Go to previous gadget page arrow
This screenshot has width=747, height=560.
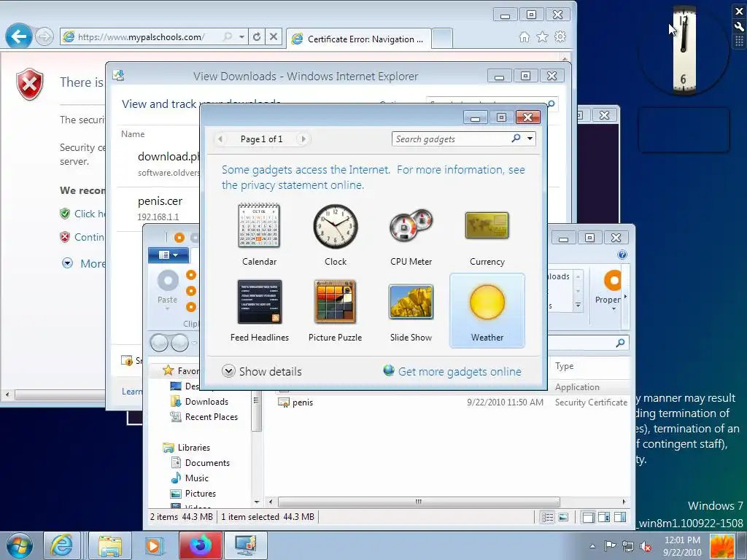pyautogui.click(x=220, y=139)
